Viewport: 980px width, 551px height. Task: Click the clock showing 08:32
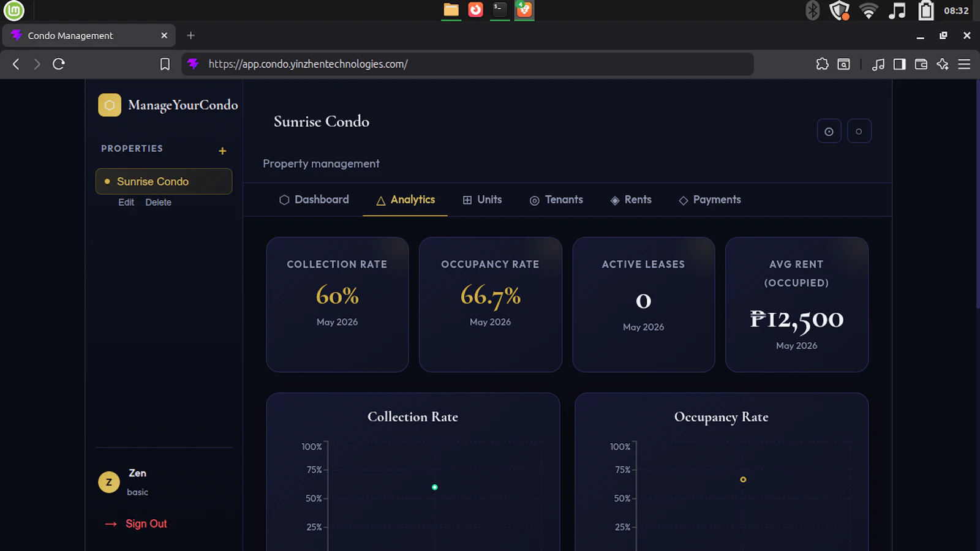956,10
